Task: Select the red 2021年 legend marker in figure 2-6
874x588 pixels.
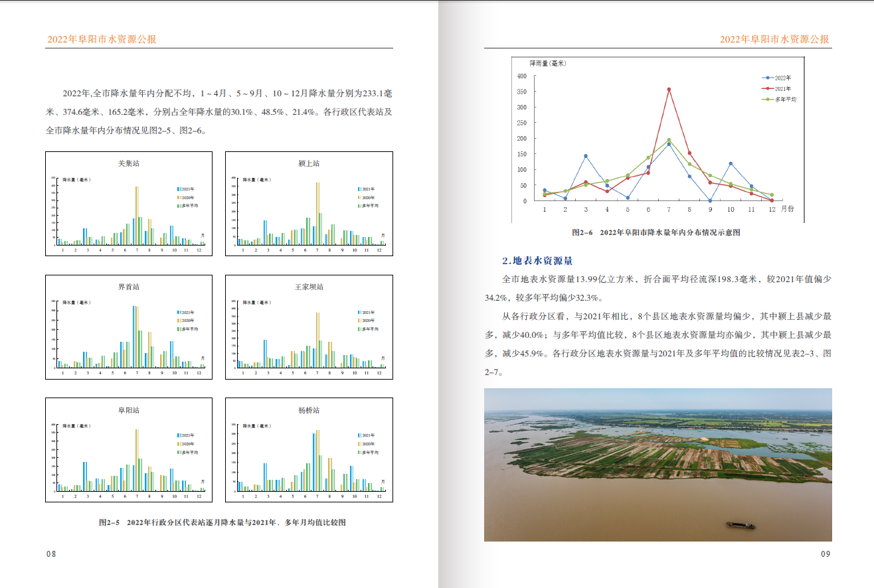Action: click(x=768, y=88)
